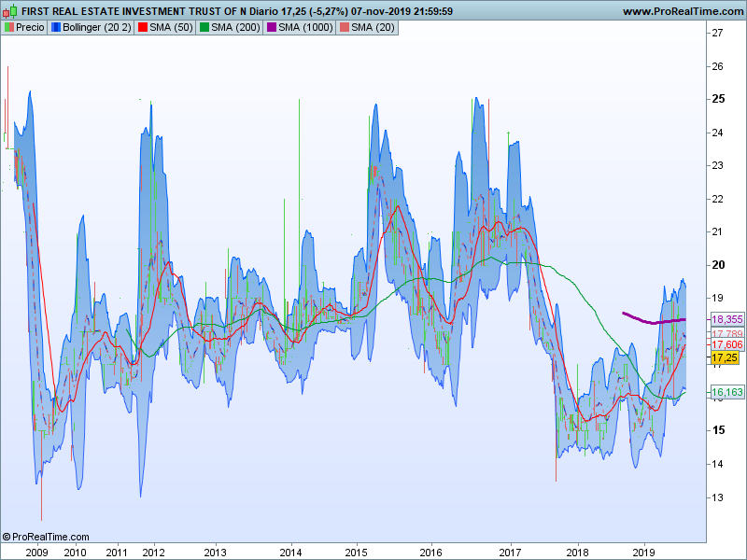The image size is (747, 560).
Task: Click the green SMA (200) color swatch
Action: tap(204, 28)
